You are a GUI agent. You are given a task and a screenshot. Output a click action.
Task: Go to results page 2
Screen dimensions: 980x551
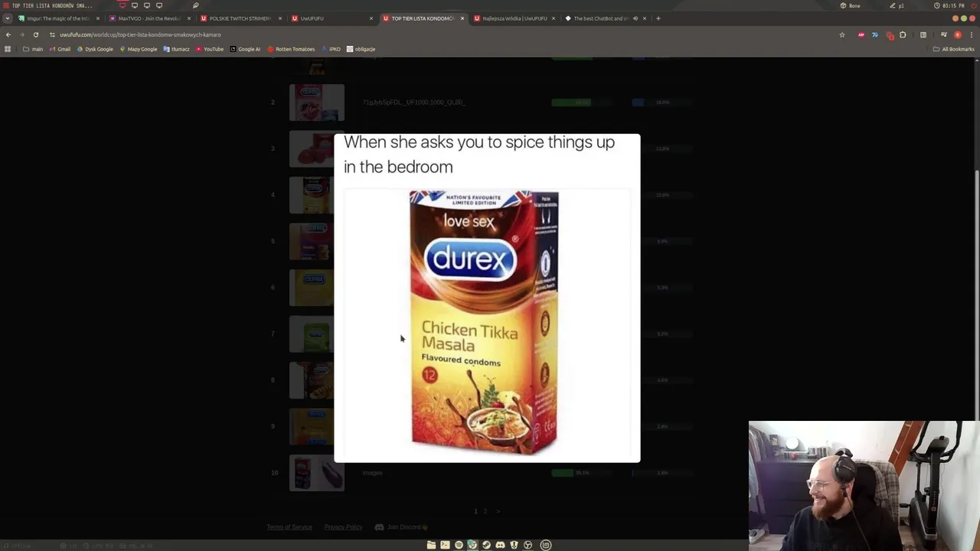(485, 511)
